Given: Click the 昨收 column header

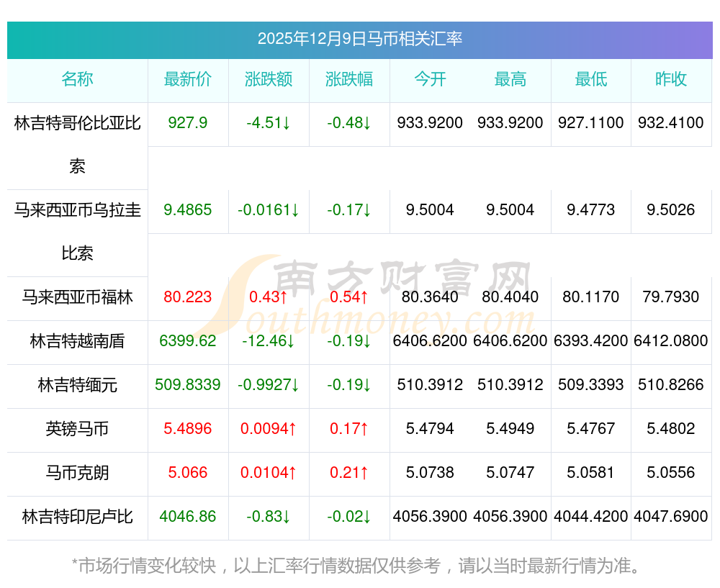Looking at the screenshot, I should coord(671,79).
